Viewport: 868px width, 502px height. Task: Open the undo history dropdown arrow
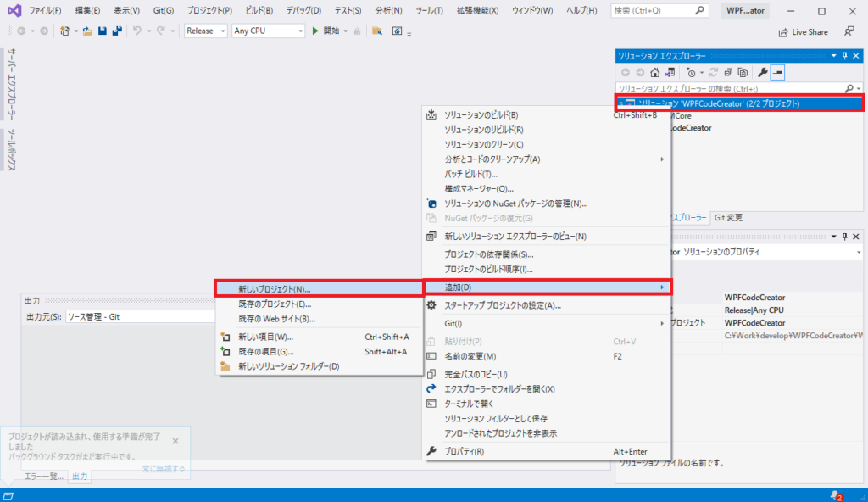point(148,31)
